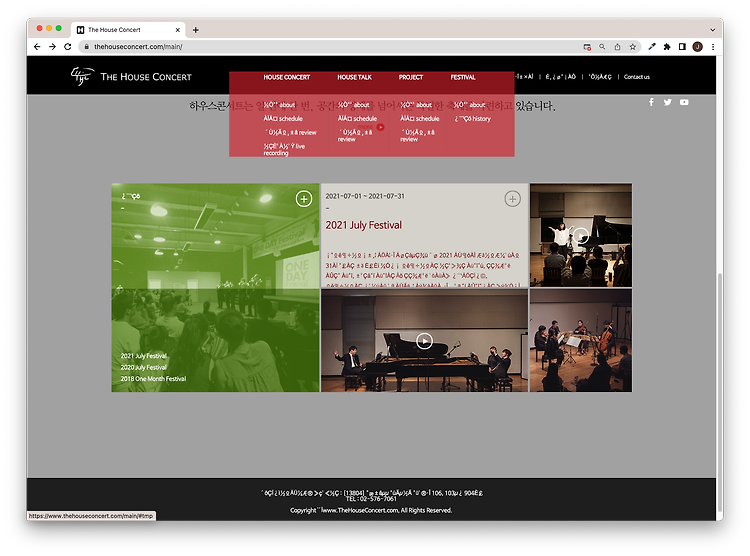This screenshot has height=556, width=750.
Task: Open Chrome three-dot menu
Action: pyautogui.click(x=713, y=47)
